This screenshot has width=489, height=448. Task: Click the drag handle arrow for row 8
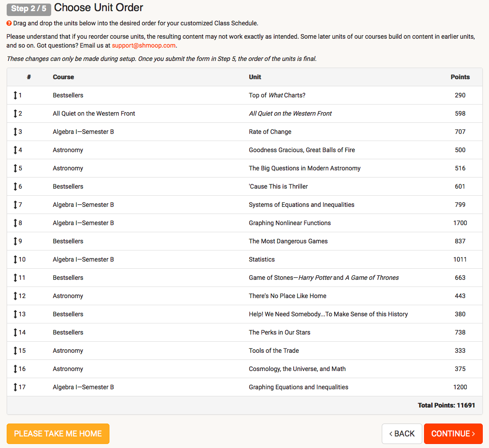tap(15, 223)
